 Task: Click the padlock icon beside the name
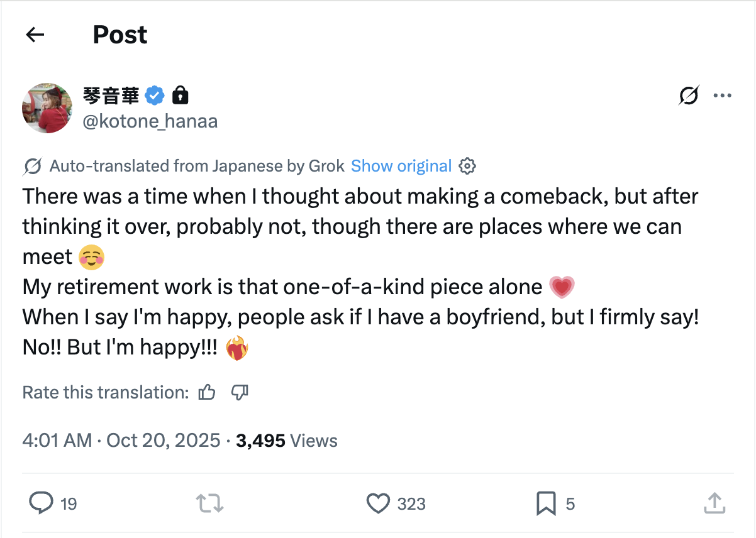point(181,96)
